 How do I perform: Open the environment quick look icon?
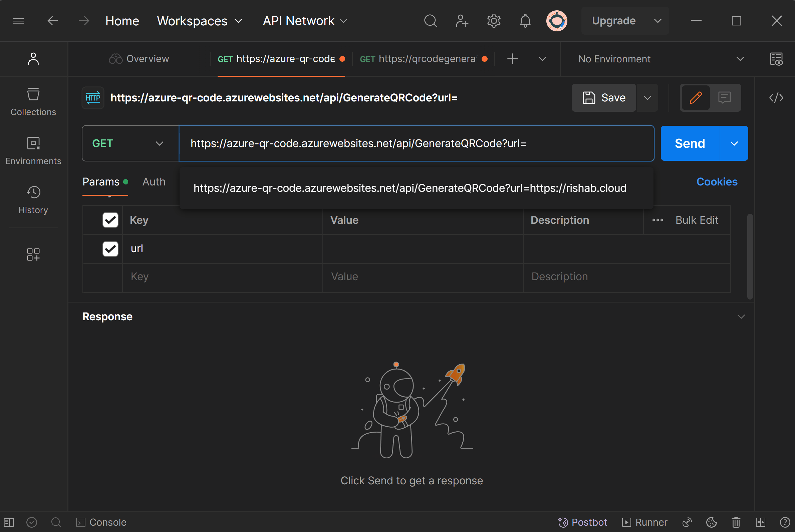776,59
